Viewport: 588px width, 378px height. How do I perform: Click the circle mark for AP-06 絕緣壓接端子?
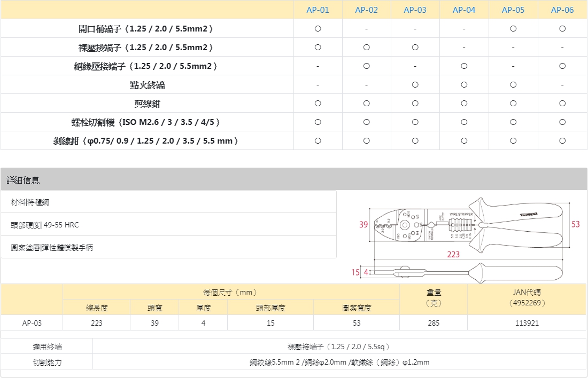coord(562,66)
